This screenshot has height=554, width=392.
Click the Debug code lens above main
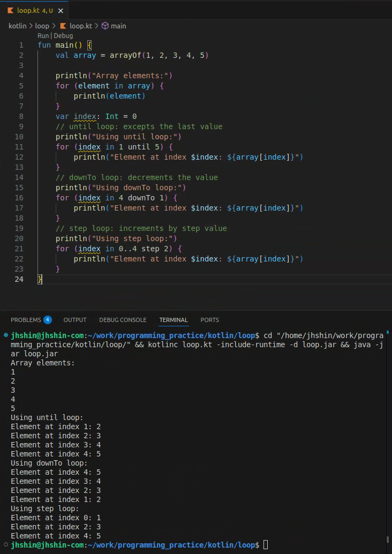pyautogui.click(x=63, y=36)
